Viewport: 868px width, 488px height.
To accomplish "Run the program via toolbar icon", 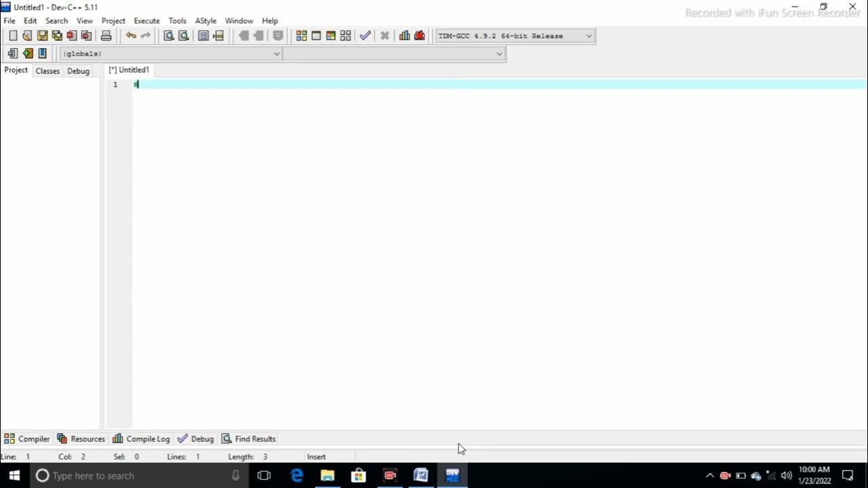I will (x=316, y=36).
